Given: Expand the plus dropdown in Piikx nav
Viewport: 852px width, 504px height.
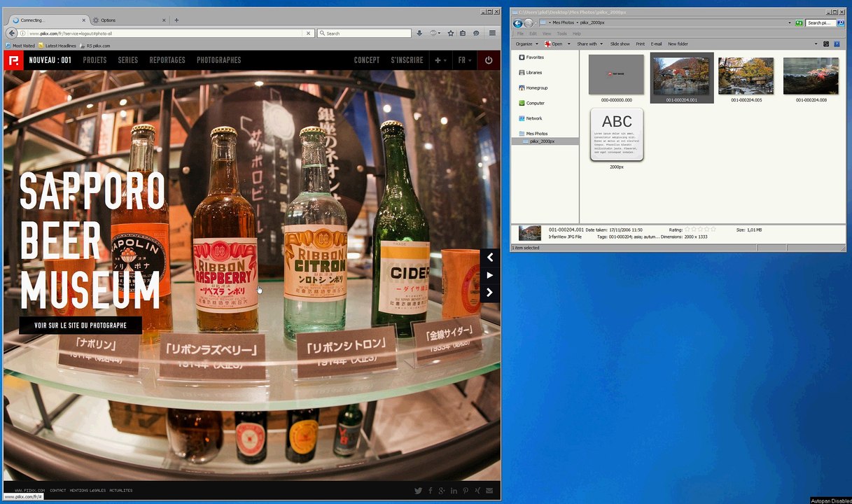Looking at the screenshot, I should tap(440, 60).
